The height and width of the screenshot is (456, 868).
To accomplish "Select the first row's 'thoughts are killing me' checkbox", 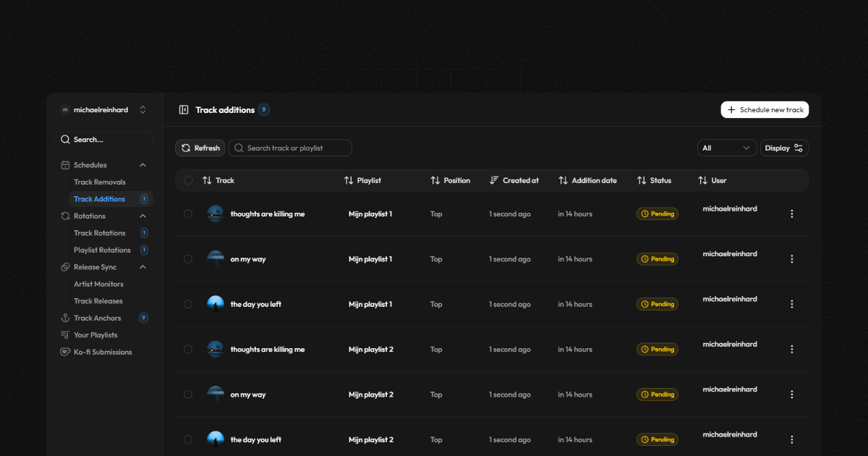I will click(188, 214).
